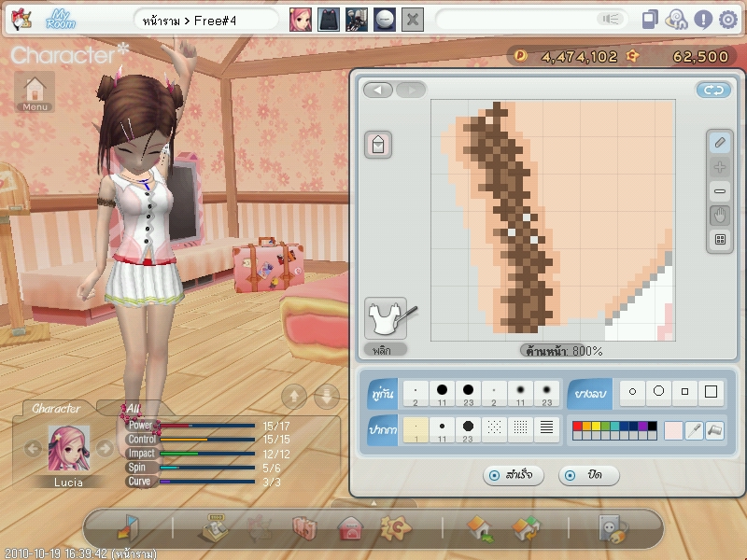Choose the hard brush size 23 in the top row
This screenshot has width=747, height=560.
point(469,393)
